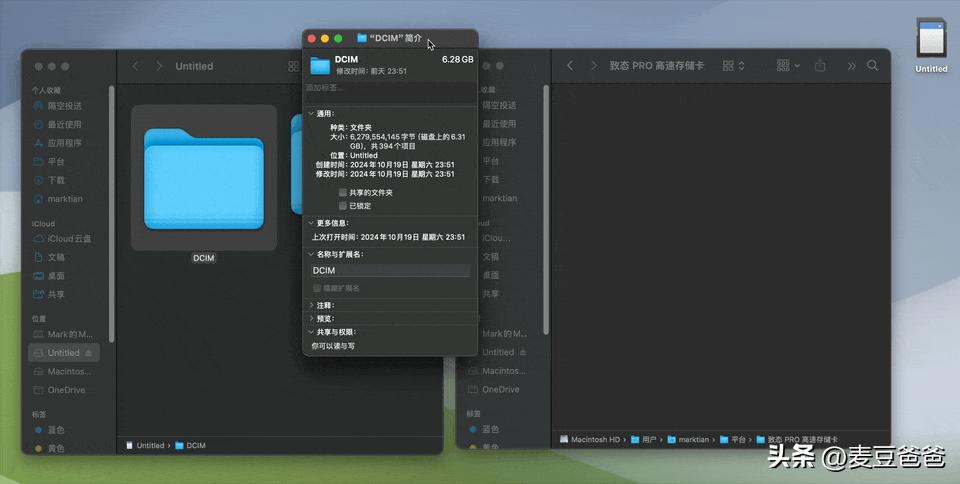
Task: Click Untitled in the left window path bar
Action: 145,445
